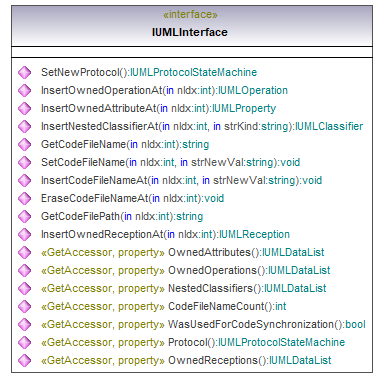Select the OwnedAttributes():IUMLDataList property row
The image size is (383, 377).
click(x=183, y=252)
